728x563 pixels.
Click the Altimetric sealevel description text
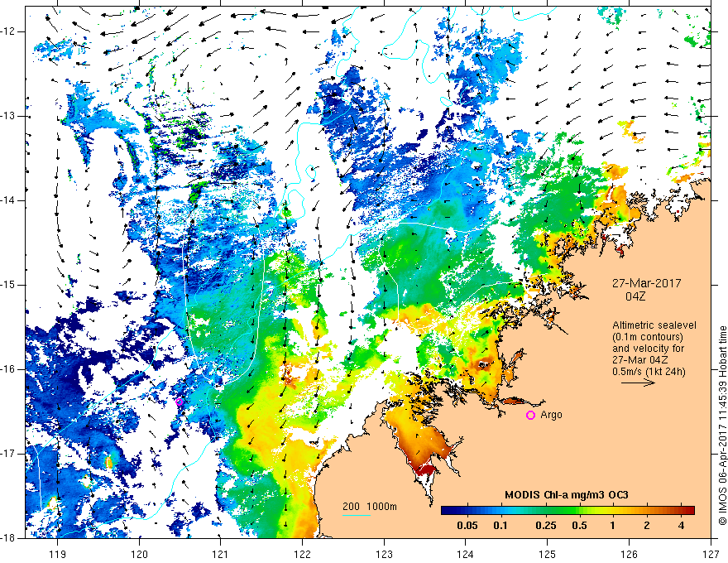(654, 348)
